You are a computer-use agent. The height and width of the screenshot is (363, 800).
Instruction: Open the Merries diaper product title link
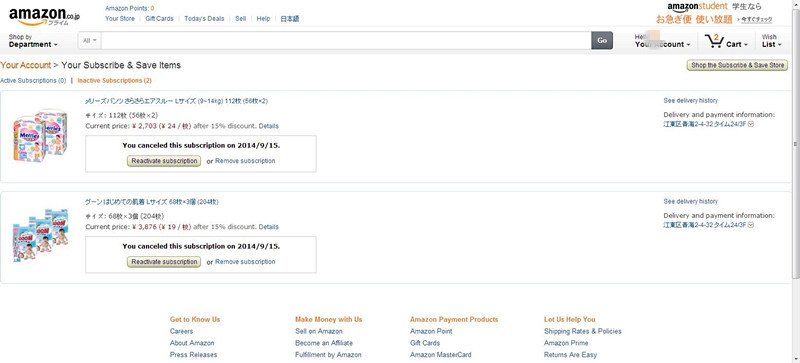pyautogui.click(x=177, y=101)
